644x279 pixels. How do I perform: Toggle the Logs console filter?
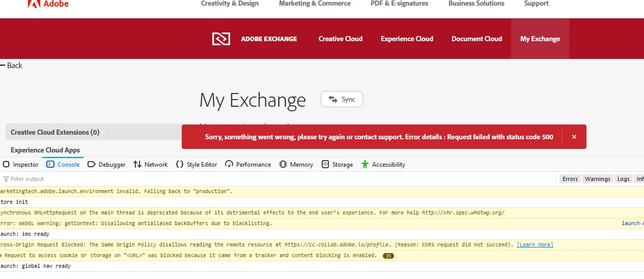[x=623, y=179]
